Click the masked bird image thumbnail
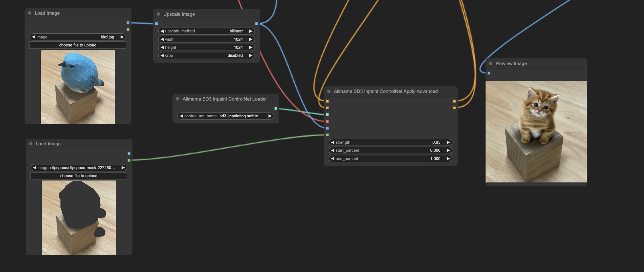This screenshot has height=272, width=644. (79, 218)
